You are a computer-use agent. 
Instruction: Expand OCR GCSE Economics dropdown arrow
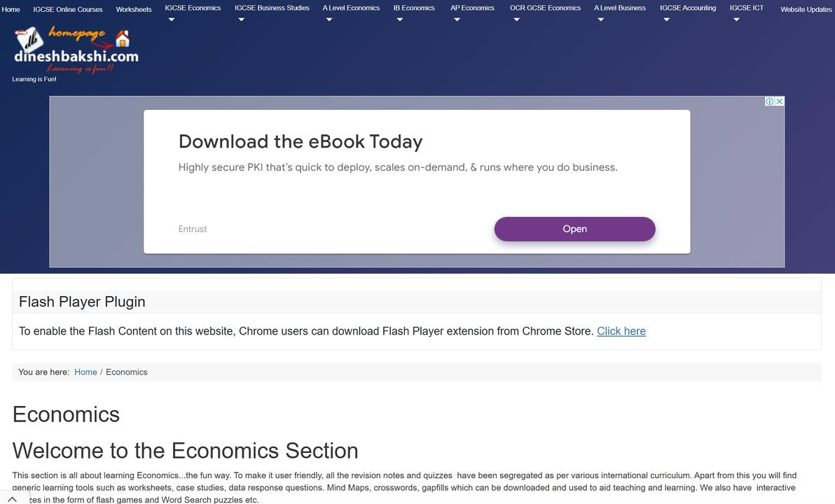point(516,20)
